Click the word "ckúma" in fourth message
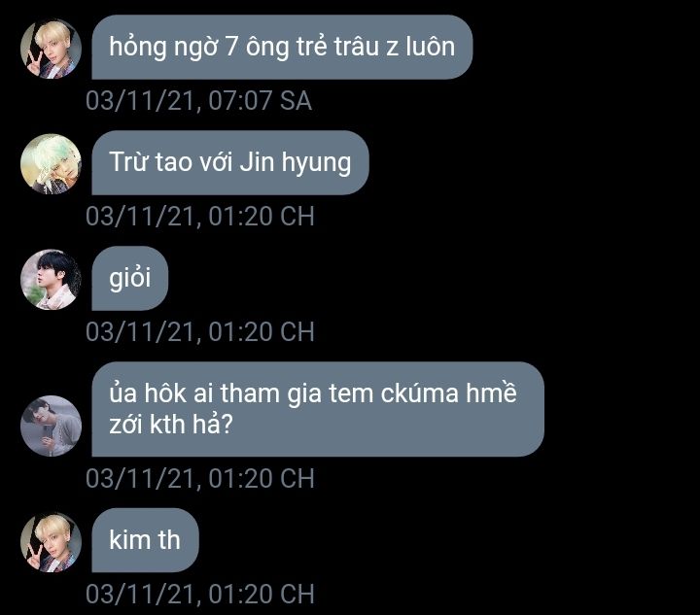700x615 pixels. coord(420,393)
